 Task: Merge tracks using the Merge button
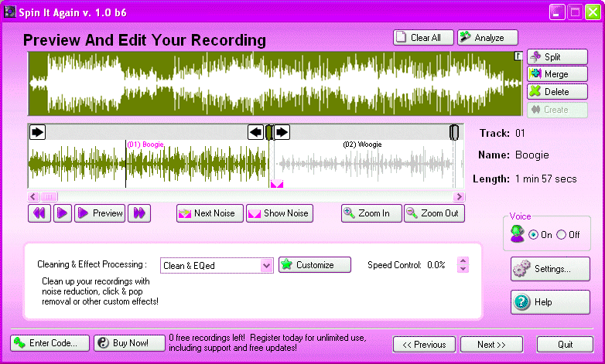(x=556, y=74)
